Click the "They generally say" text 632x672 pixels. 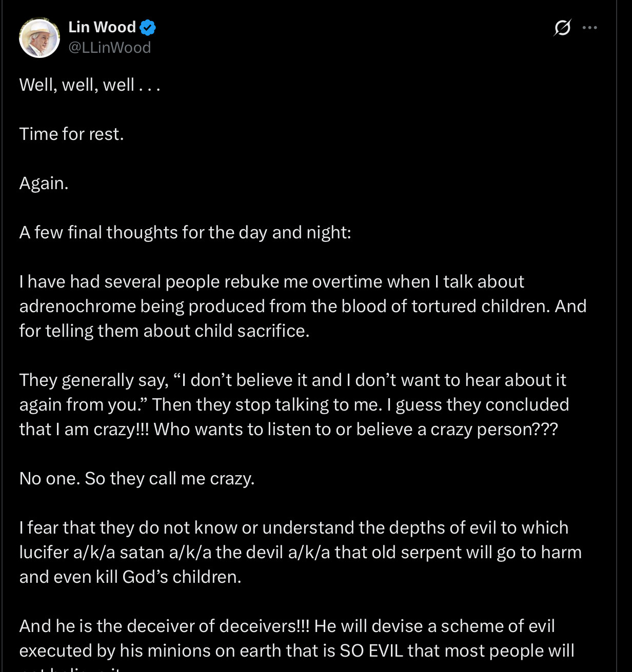coord(94,380)
